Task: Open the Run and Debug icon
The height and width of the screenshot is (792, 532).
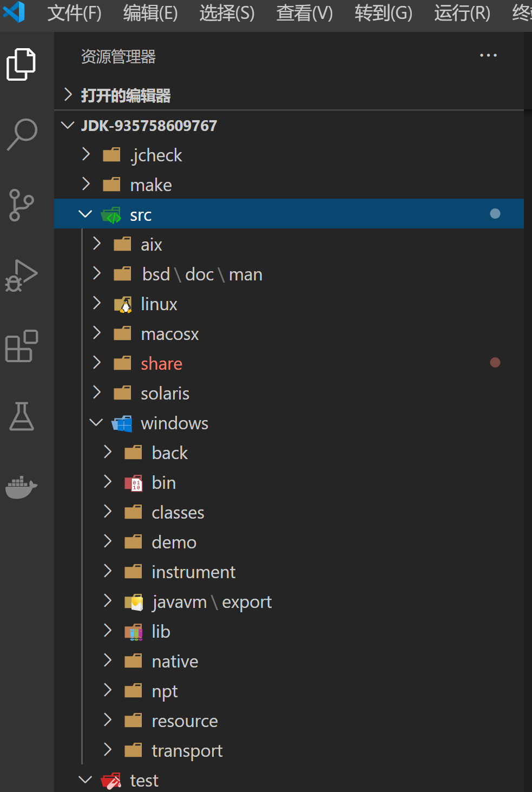Action: pyautogui.click(x=22, y=276)
